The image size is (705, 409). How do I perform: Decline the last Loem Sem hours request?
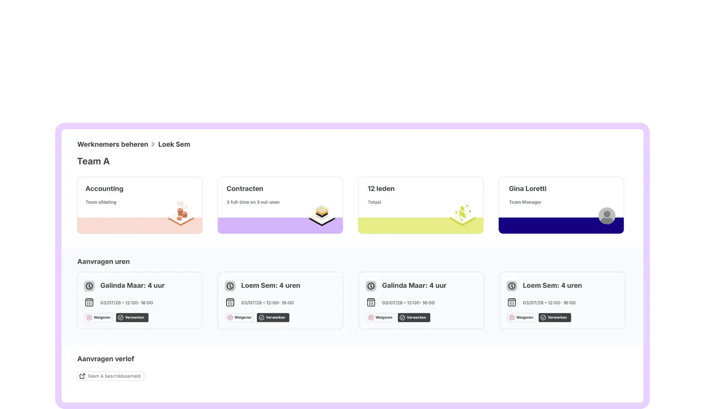pyautogui.click(x=521, y=318)
